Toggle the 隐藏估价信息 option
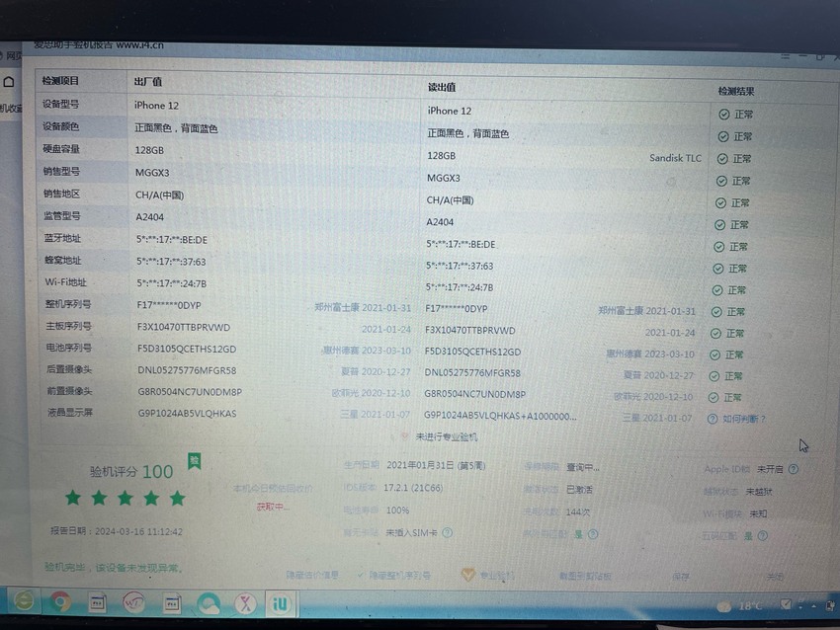 [312, 575]
